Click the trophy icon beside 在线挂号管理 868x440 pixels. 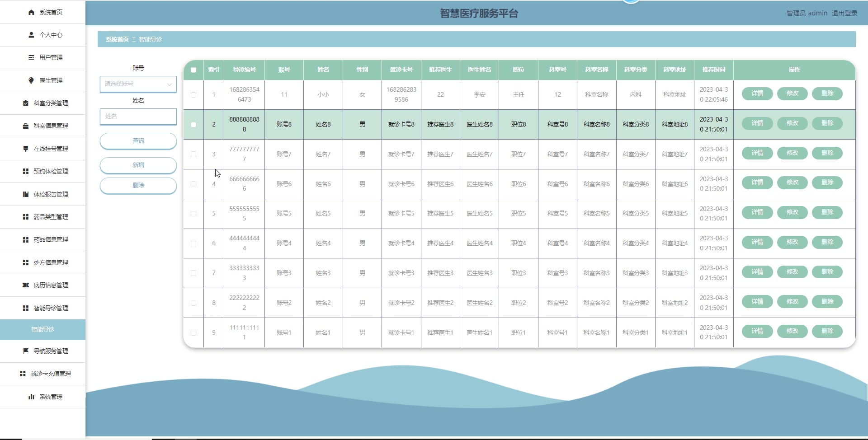(x=26, y=149)
